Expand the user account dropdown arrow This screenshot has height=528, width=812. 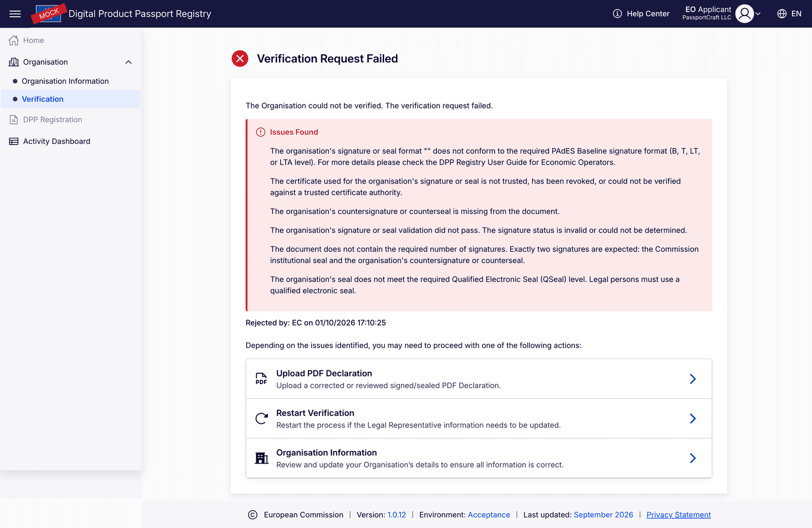click(758, 14)
